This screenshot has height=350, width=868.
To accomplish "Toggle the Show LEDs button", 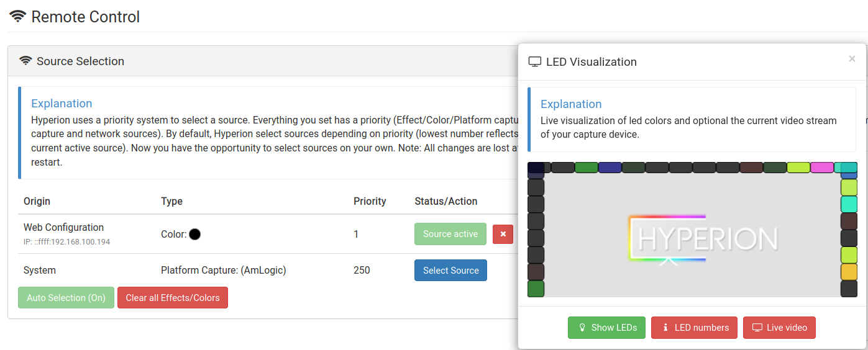I will click(606, 328).
